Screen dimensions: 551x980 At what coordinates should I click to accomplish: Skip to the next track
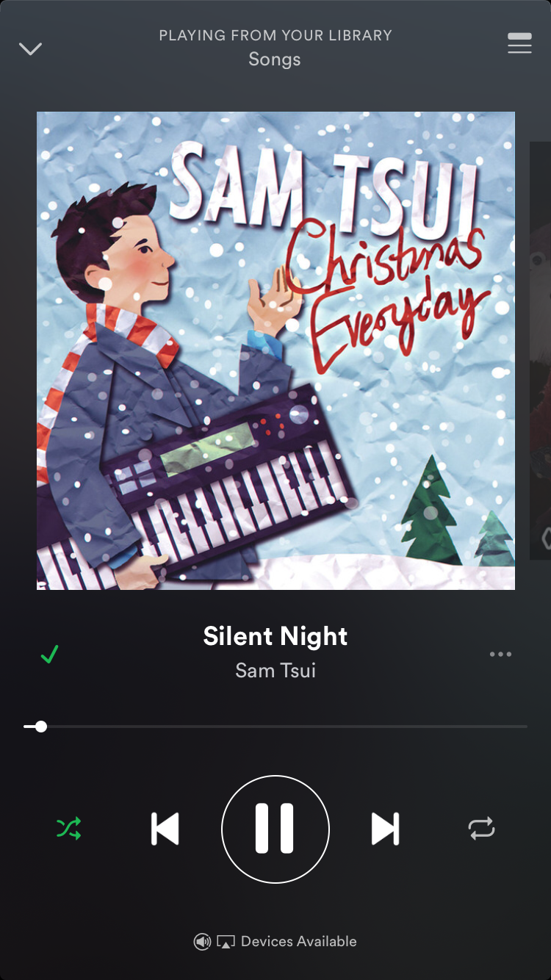(x=386, y=829)
